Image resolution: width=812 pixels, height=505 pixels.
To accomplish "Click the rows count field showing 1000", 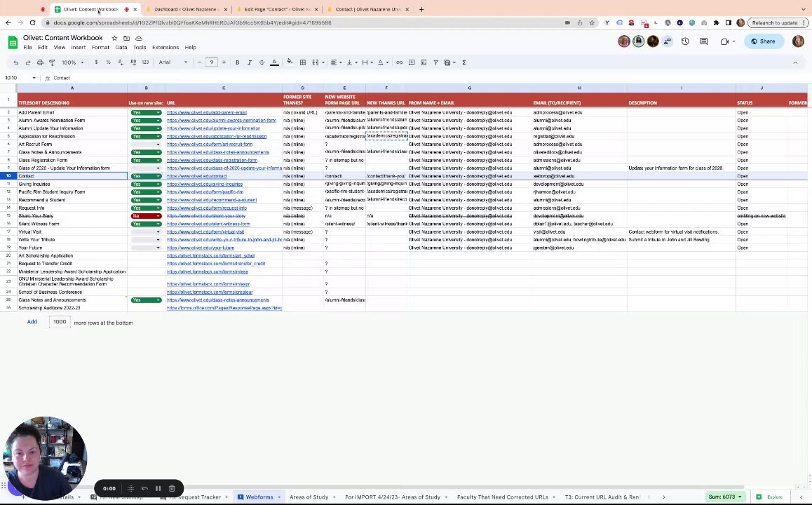I will 60,322.
